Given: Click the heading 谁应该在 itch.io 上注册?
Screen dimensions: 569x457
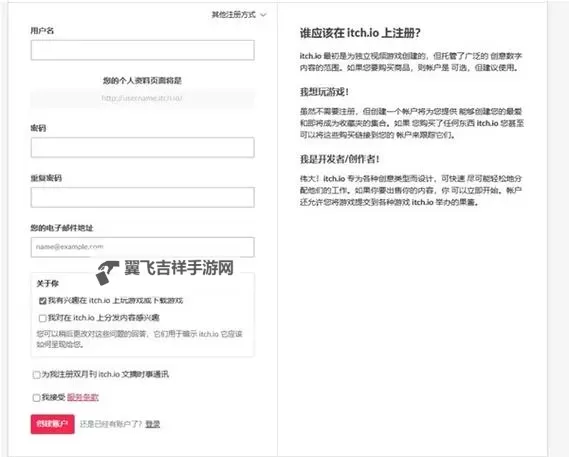Looking at the screenshot, I should click(360, 33).
